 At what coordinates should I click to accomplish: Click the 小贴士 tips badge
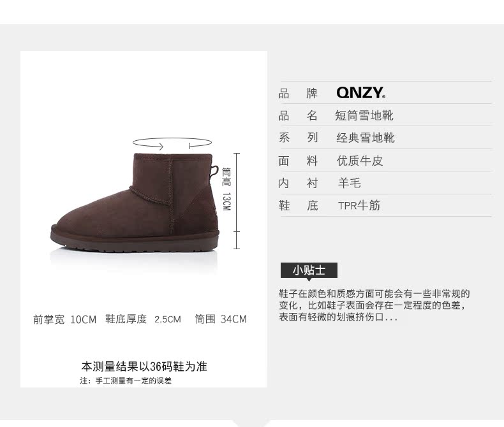[x=309, y=270]
